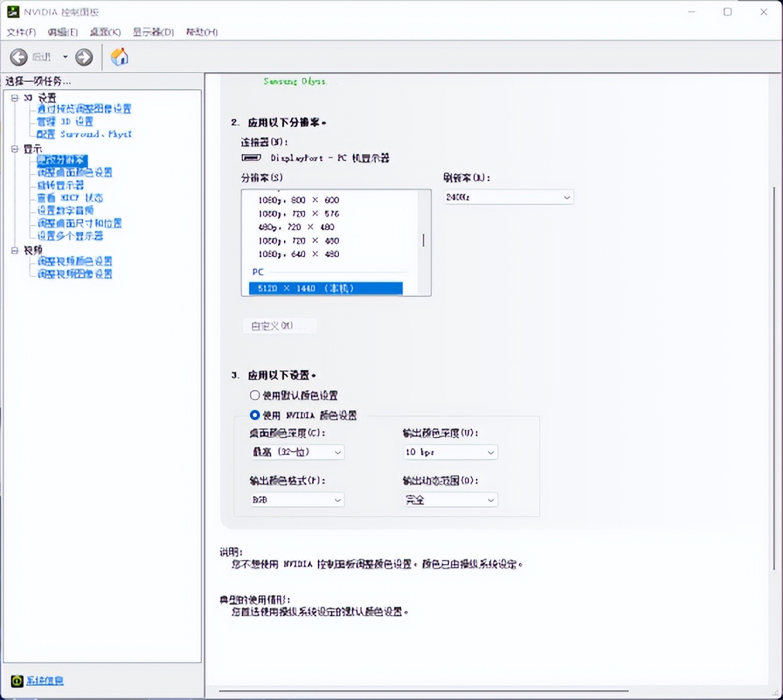Image resolution: width=783 pixels, height=700 pixels.
Task: Open 调整视频图像设置 task
Action: 75,274
